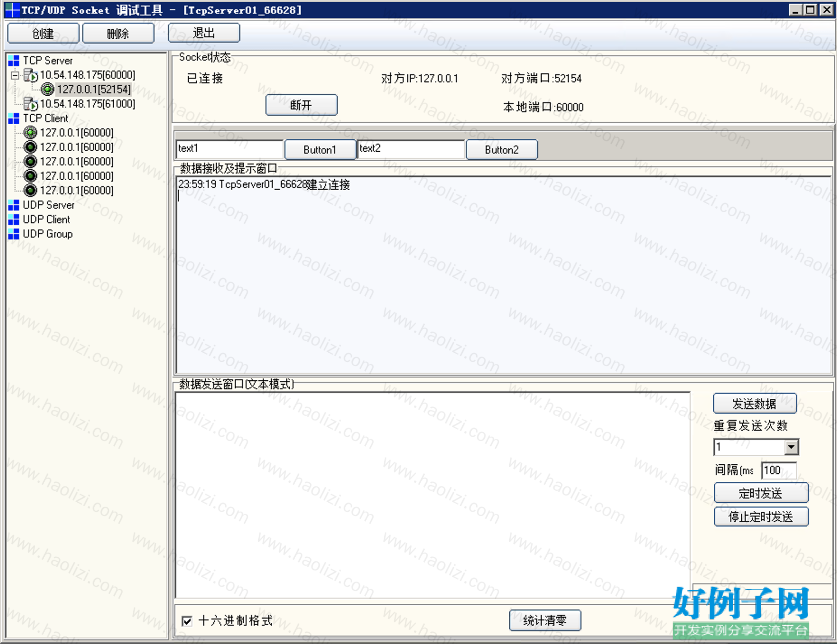Click the 创建 button

(43, 33)
